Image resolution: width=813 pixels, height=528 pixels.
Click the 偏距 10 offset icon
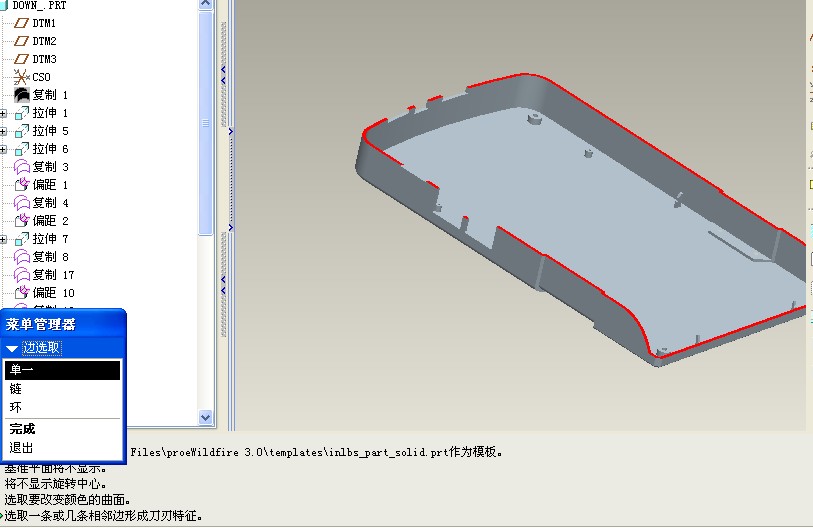pos(21,293)
